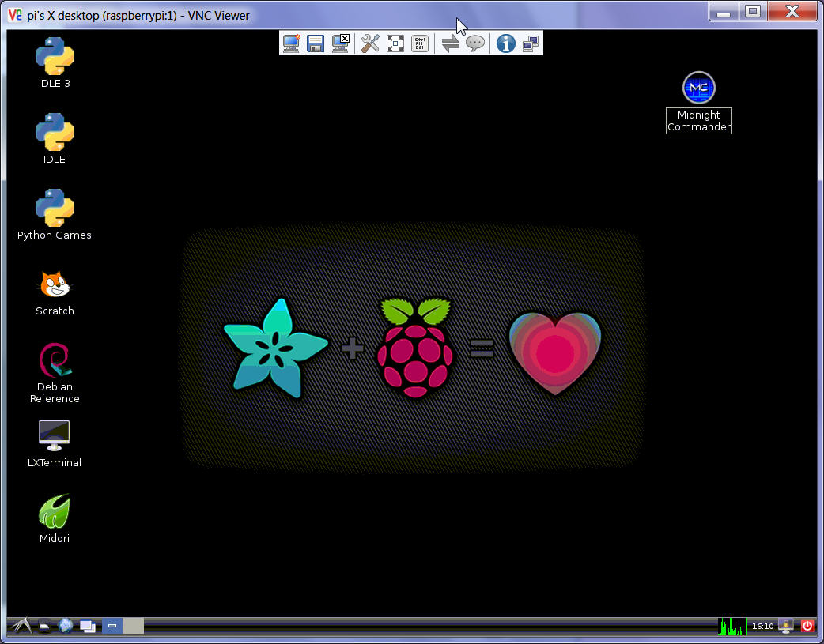824x644 pixels.
Task: Send Ctrl-Alt-Del from the VNC toolbar
Action: (420, 43)
